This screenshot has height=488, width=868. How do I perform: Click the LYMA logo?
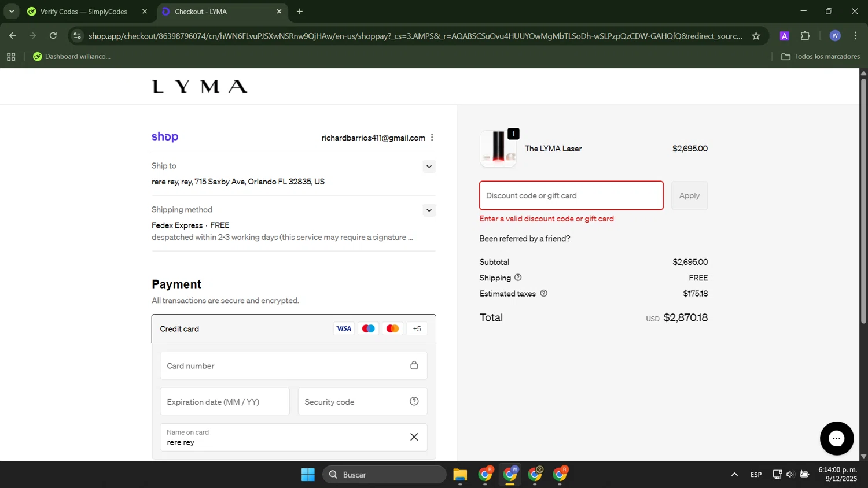click(x=200, y=87)
